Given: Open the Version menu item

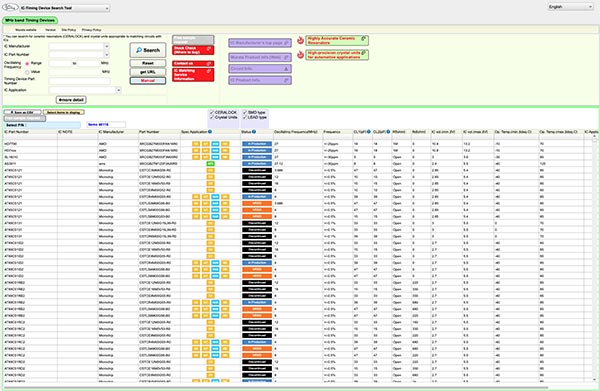Looking at the screenshot, I should pos(51,30).
